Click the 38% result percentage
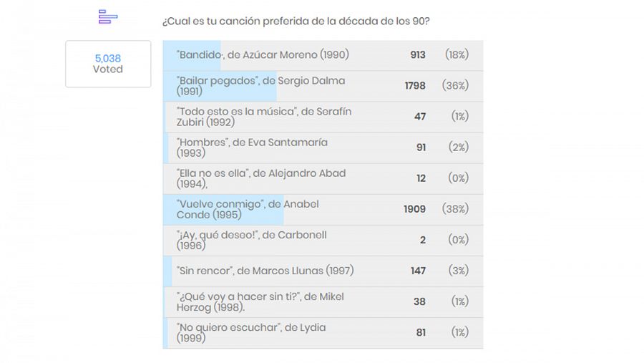Image resolution: width=644 pixels, height=363 pixels. click(x=457, y=209)
